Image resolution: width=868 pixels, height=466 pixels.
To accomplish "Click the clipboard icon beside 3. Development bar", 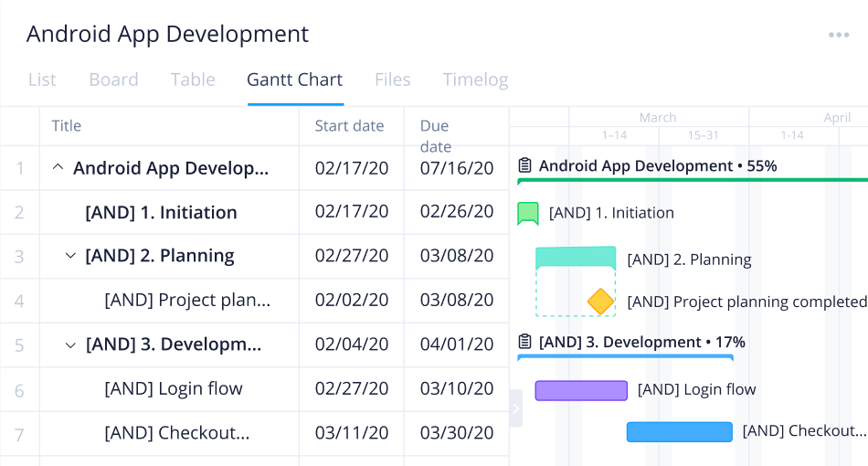I will [524, 343].
